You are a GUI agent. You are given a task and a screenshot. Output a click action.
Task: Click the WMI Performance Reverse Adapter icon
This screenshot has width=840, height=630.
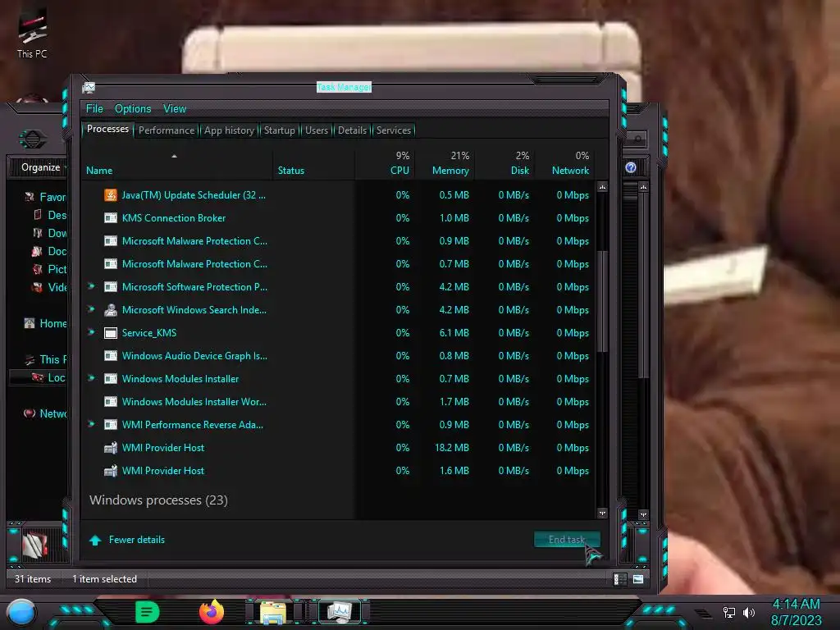pyautogui.click(x=111, y=425)
